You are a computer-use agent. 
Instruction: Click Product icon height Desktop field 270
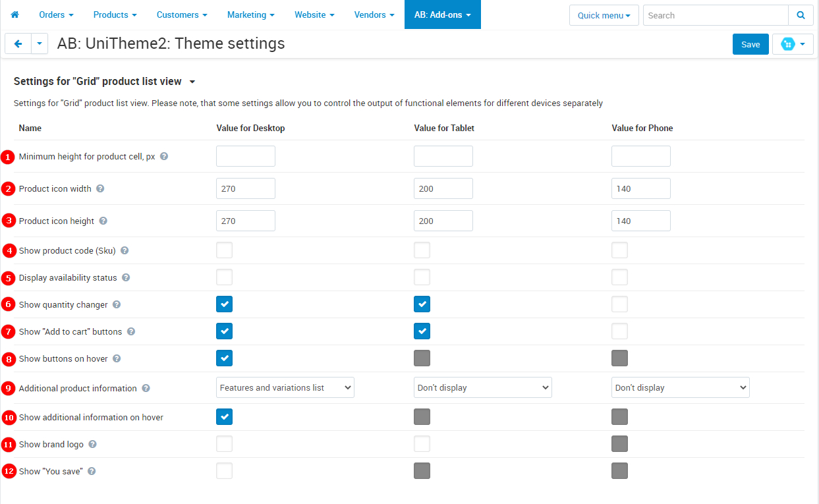246,221
